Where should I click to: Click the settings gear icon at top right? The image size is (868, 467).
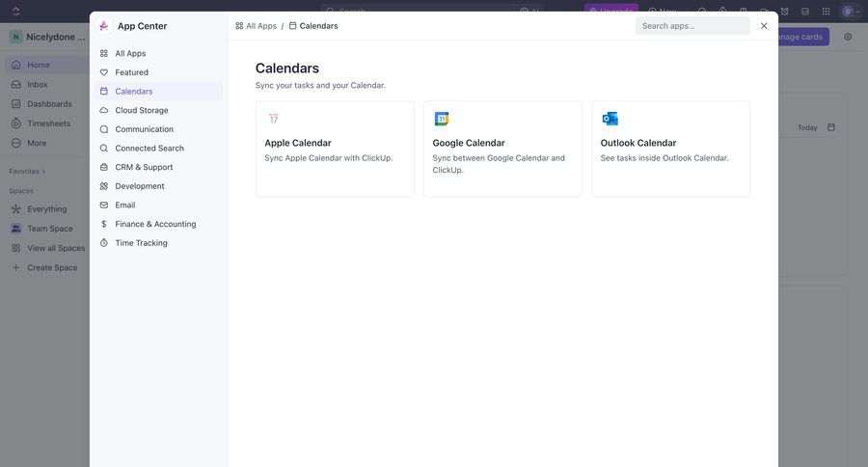(848, 37)
